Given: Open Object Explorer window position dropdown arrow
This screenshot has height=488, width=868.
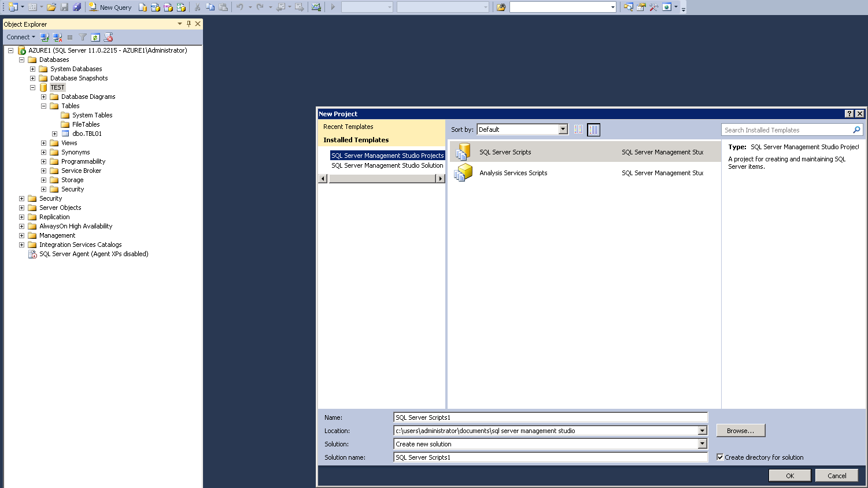Looking at the screenshot, I should pos(180,24).
